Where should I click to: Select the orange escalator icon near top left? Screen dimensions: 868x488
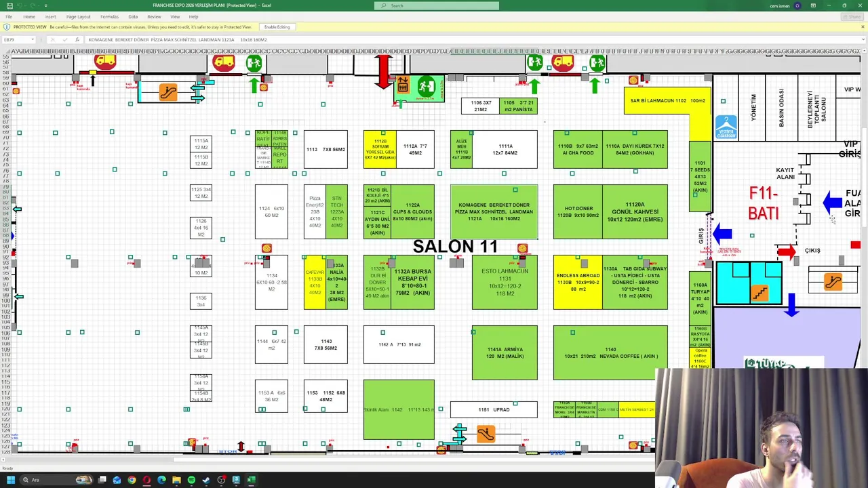(168, 93)
